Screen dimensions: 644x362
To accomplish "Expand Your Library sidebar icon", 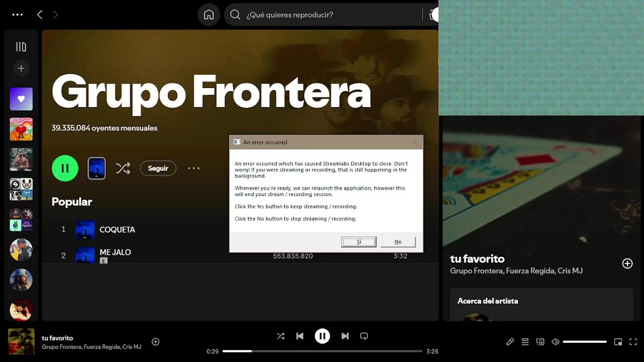I will (x=21, y=47).
